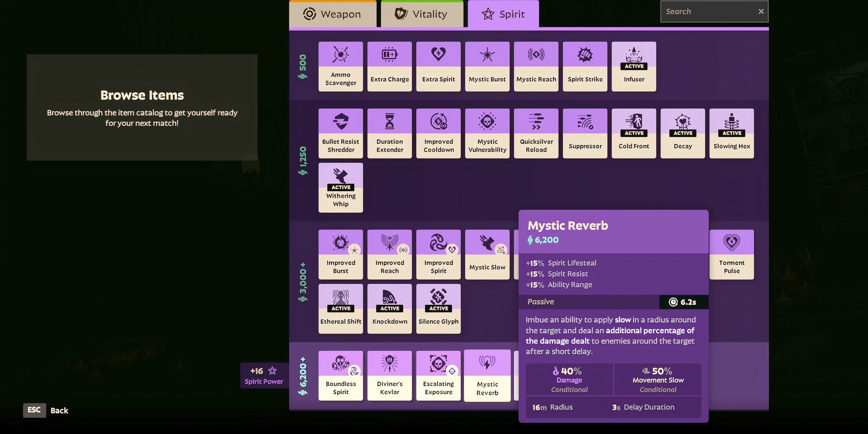Toggle the Slowing Hex active ability
This screenshot has height=434, width=868.
point(731,133)
